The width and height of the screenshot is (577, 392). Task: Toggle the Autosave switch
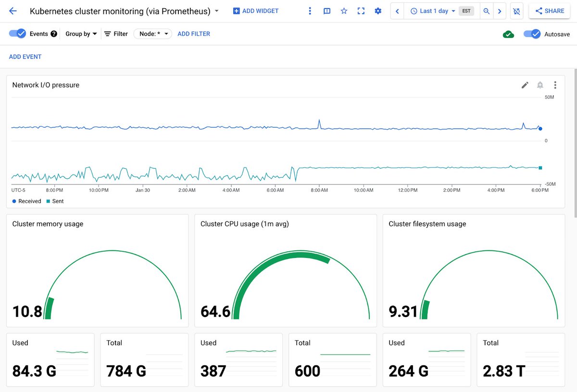pyautogui.click(x=532, y=34)
